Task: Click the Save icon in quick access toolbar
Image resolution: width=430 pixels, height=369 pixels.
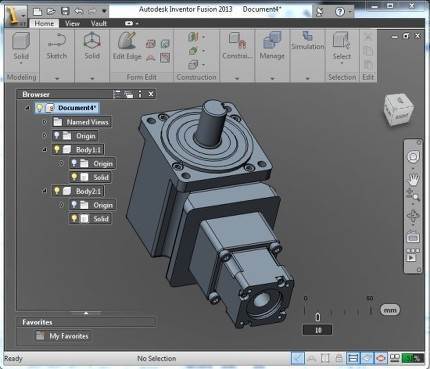Action: tap(65, 11)
